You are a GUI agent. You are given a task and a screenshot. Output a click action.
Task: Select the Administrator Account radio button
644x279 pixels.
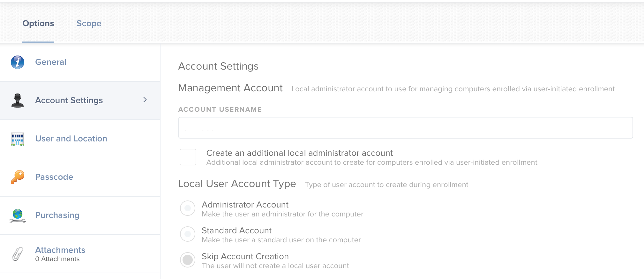point(188,208)
